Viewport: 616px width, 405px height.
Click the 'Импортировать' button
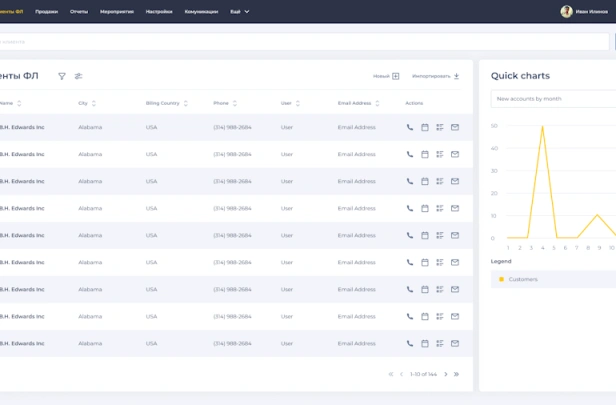pyautogui.click(x=435, y=76)
